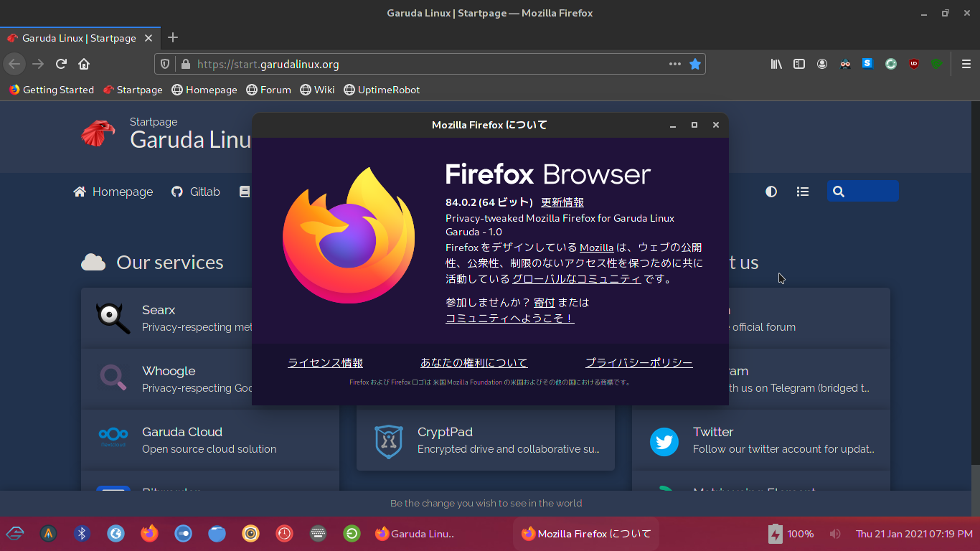
Task: Open the file manager folder taskbar icon
Action: coord(217,533)
